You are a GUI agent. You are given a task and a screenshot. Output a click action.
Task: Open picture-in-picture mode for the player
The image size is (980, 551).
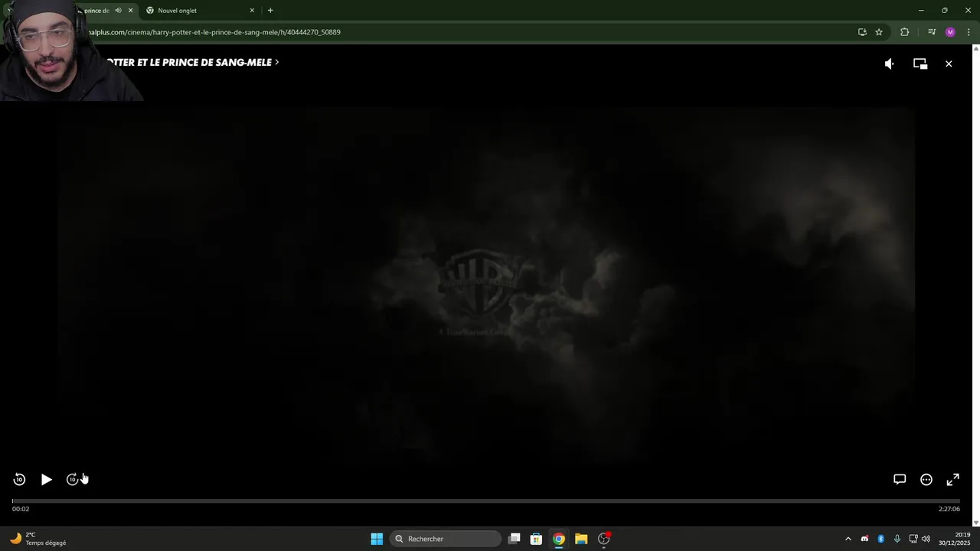920,64
